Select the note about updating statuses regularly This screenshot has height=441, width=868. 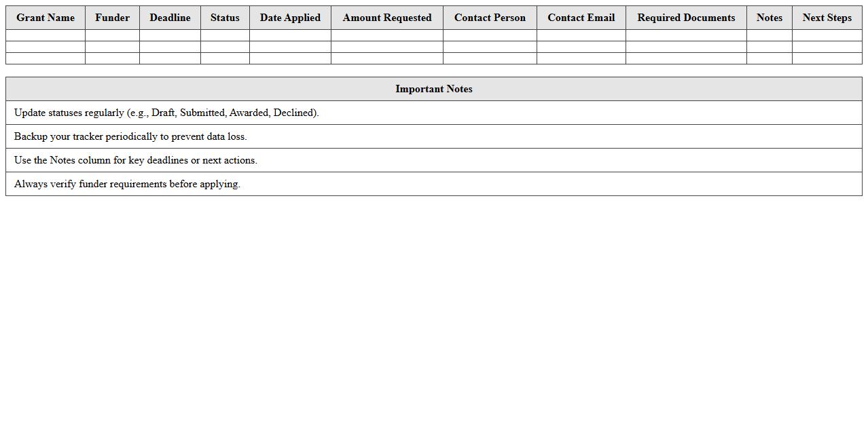166,113
